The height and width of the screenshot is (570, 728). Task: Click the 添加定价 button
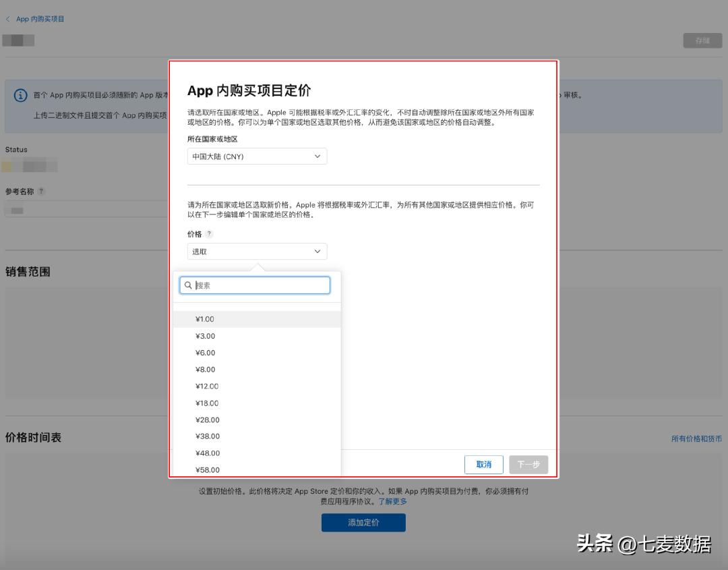tap(363, 522)
